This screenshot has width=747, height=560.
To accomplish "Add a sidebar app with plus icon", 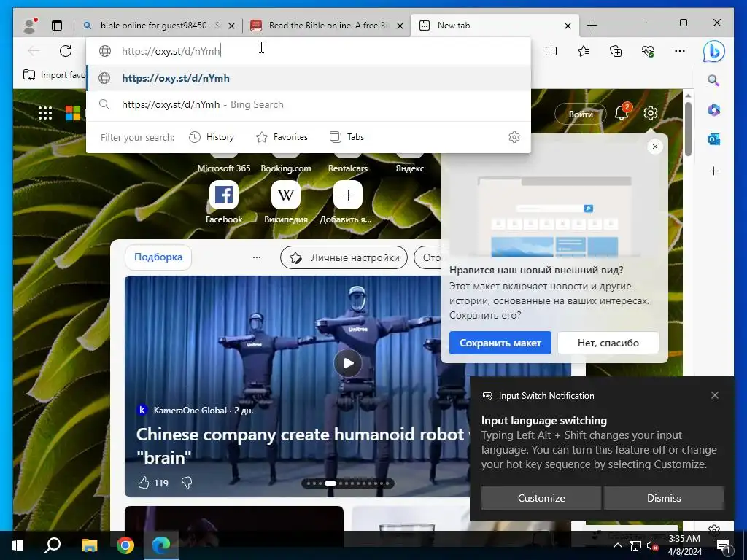I will 713,171.
